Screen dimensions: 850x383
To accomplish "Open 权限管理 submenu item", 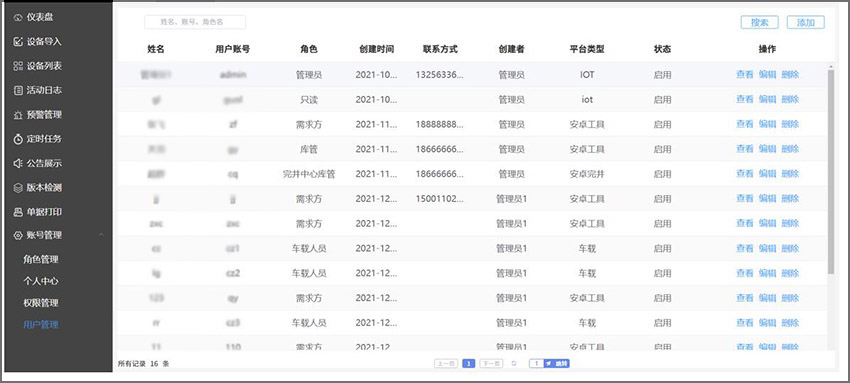I will pos(41,303).
